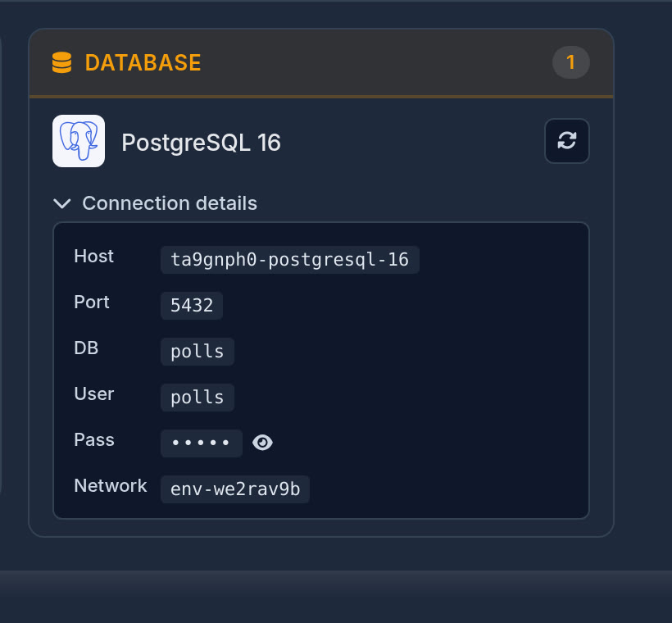Click the User label
The width and height of the screenshot is (672, 623).
[x=94, y=394]
